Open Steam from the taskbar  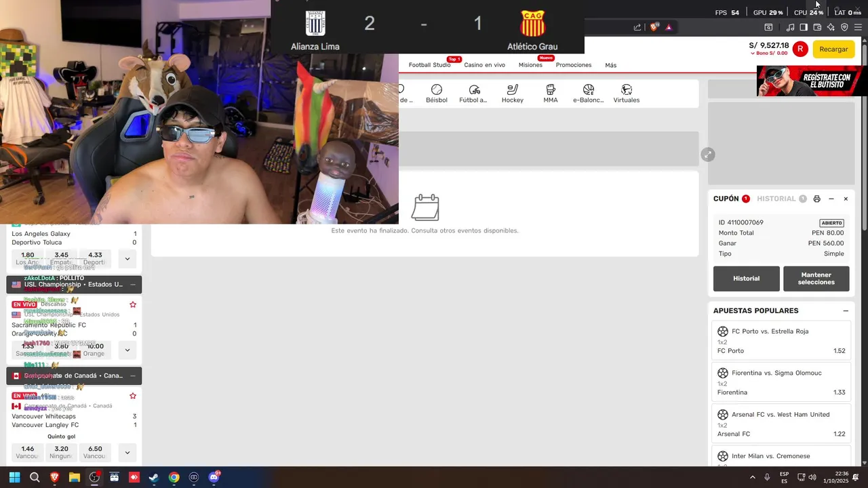(154, 477)
